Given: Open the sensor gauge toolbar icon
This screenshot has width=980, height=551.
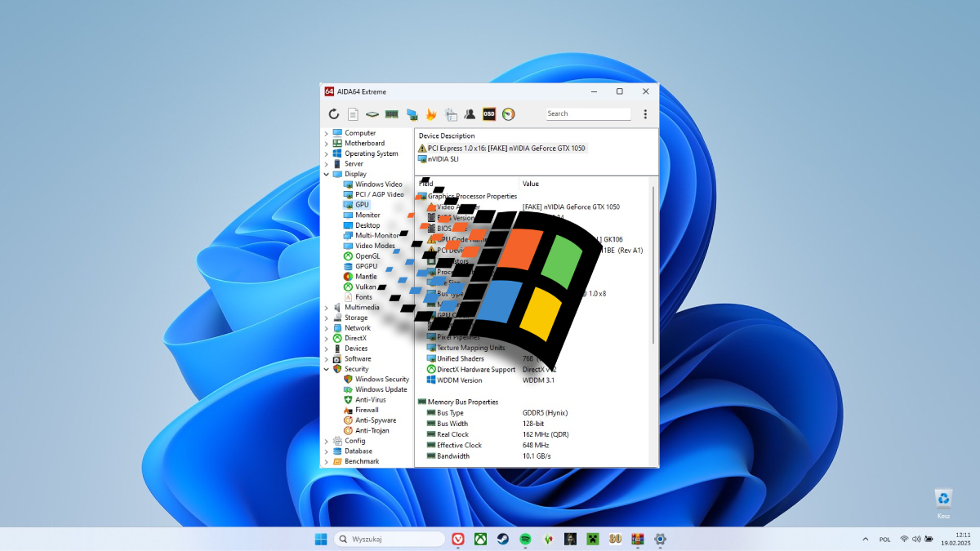Looking at the screenshot, I should (508, 114).
